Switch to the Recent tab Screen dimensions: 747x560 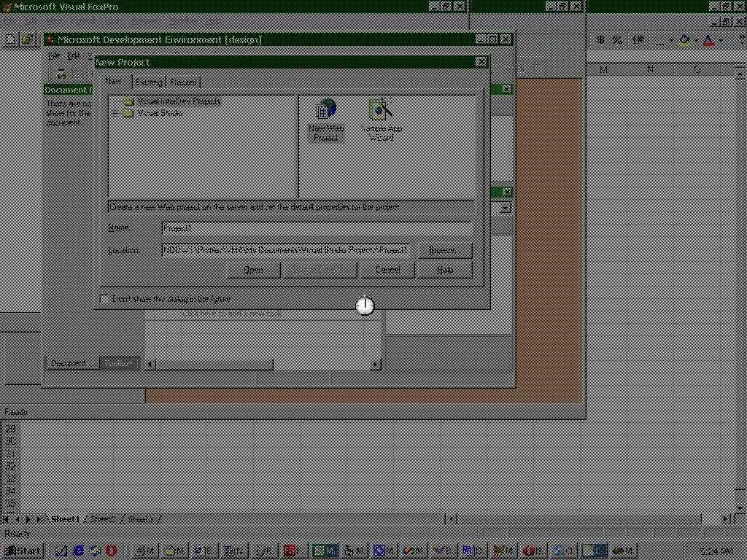click(183, 82)
